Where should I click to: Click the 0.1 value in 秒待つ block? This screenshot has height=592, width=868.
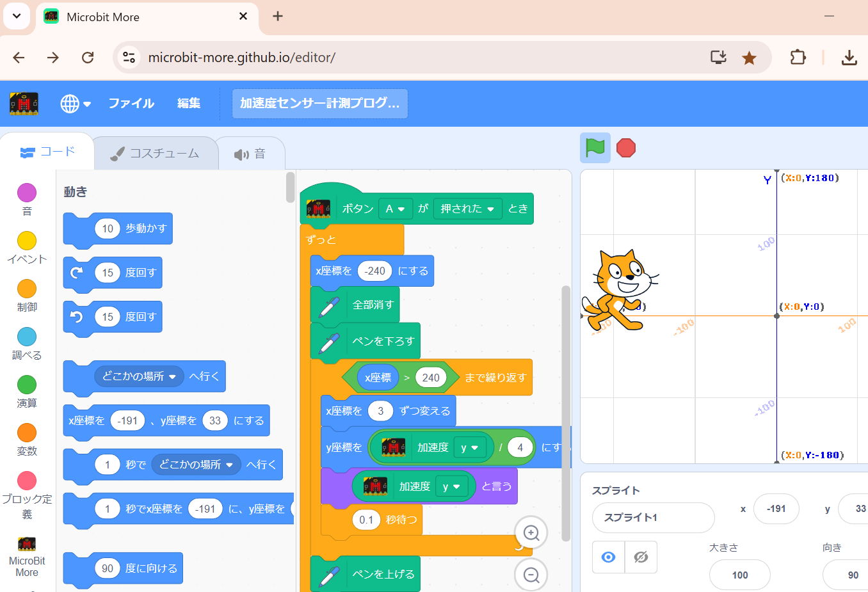366,520
